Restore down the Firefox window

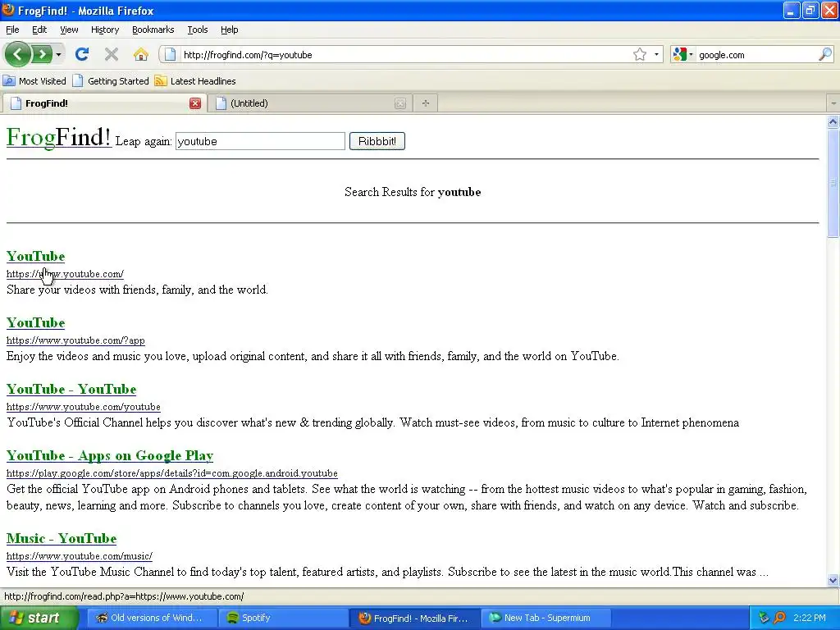(810, 10)
